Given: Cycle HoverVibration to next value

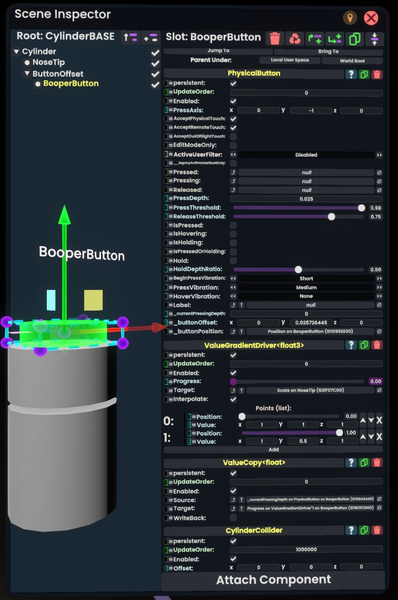Looking at the screenshot, I should [x=379, y=296].
